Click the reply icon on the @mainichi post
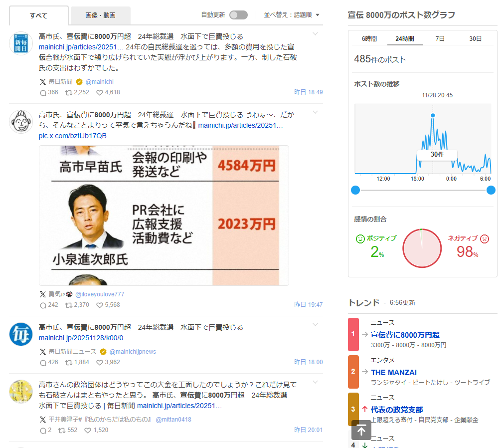 (x=43, y=92)
